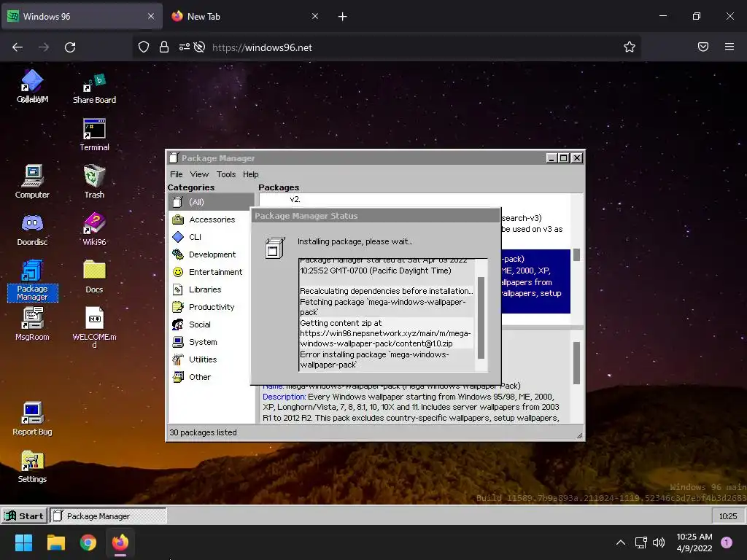
Task: Open a new browser tab
Action: pyautogui.click(x=342, y=17)
